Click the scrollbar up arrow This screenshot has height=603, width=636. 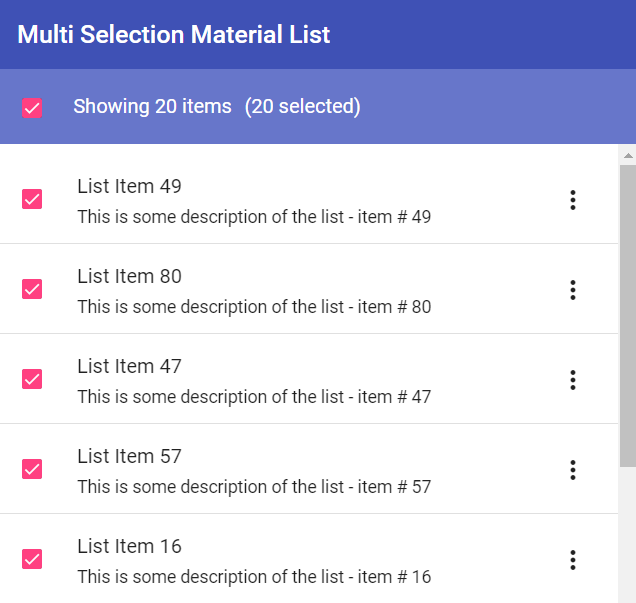[628, 156]
